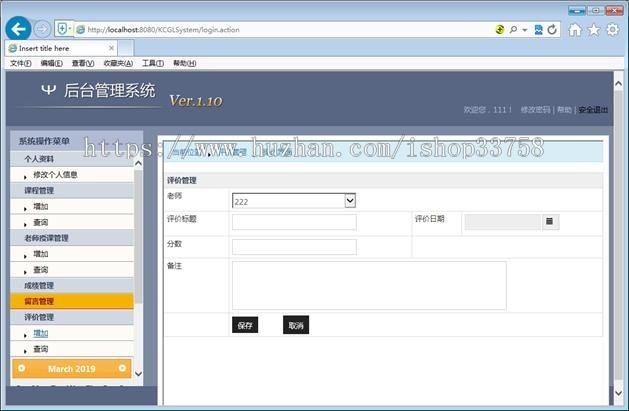Click 查询 under 评价管理
This screenshot has height=411, width=629.
click(41, 349)
